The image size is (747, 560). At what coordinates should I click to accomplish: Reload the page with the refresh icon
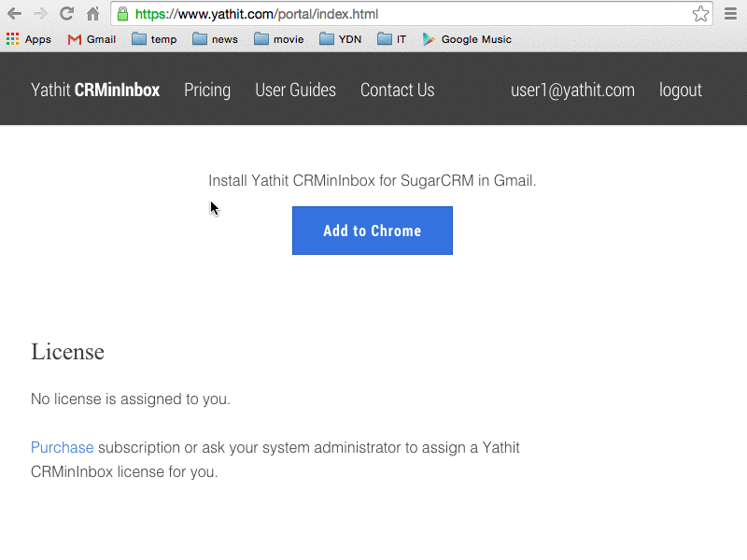(66, 13)
